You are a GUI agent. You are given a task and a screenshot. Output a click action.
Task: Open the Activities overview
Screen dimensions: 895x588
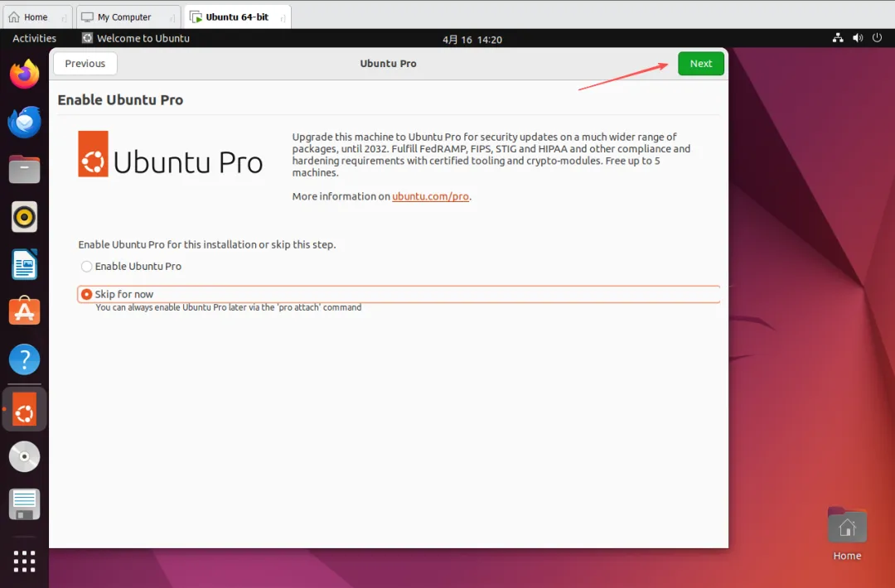tap(34, 38)
